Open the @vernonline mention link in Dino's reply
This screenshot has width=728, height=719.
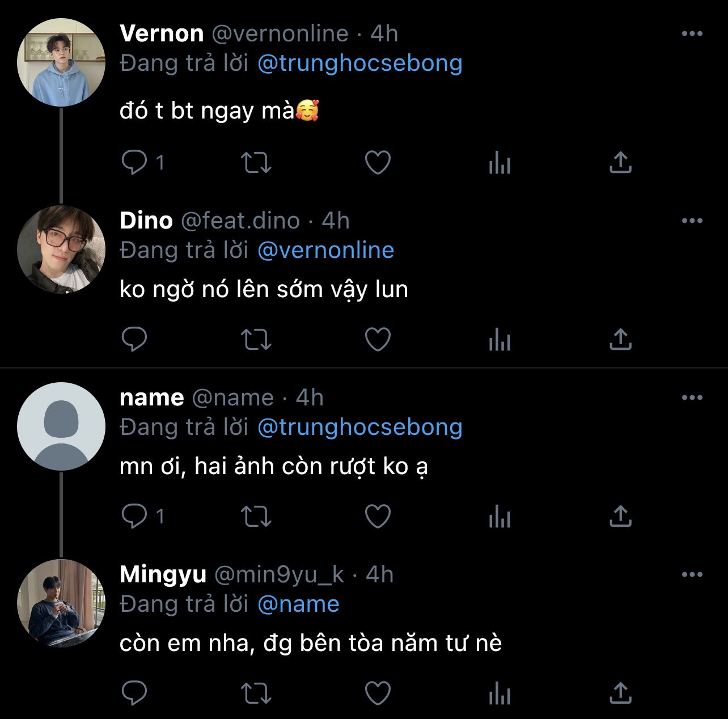point(325,250)
